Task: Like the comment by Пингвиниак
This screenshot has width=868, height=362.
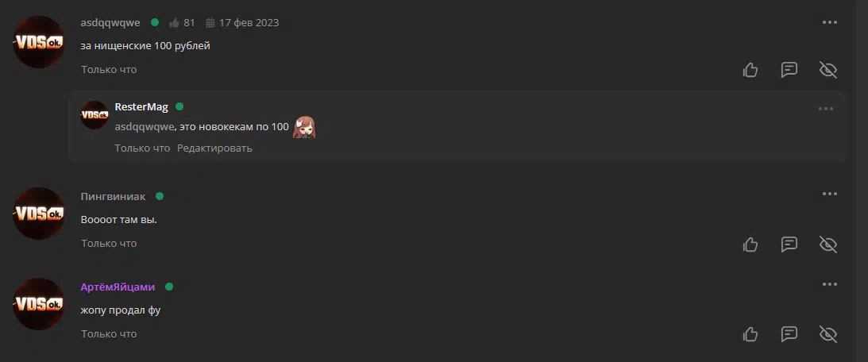Action: [x=750, y=244]
